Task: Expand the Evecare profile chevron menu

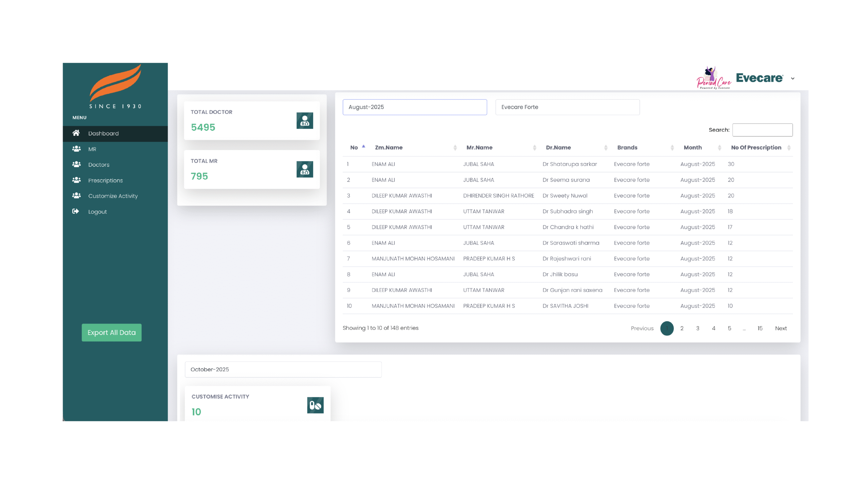Action: 792,78
